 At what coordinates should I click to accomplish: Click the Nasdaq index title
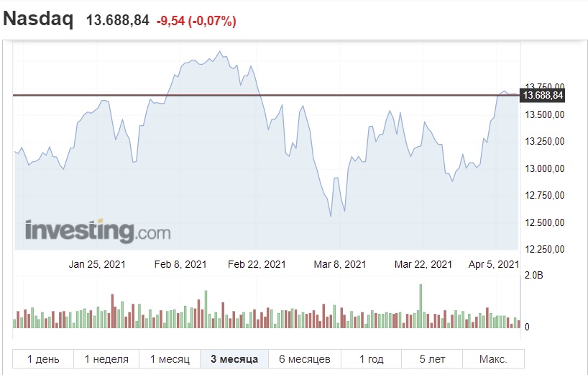coord(39,19)
